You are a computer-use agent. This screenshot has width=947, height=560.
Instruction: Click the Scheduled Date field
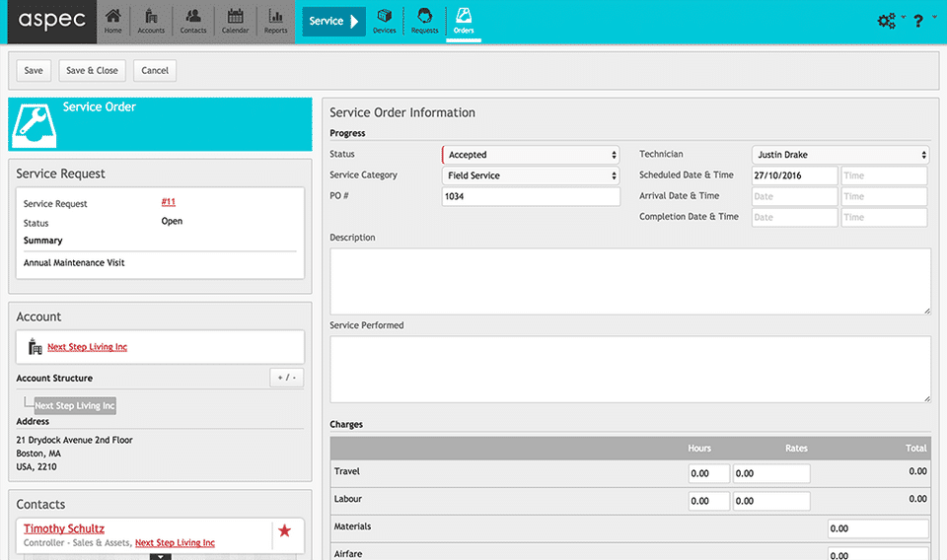point(795,175)
